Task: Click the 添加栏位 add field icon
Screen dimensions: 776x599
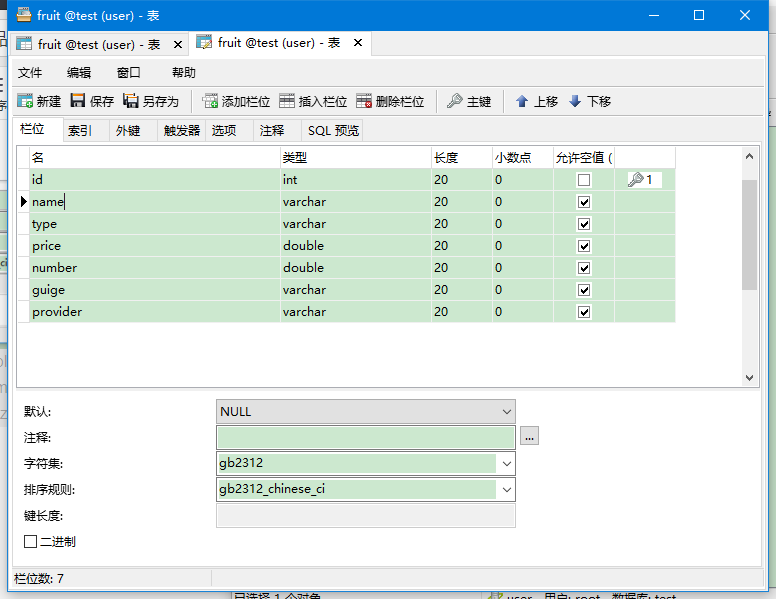Action: (x=210, y=101)
